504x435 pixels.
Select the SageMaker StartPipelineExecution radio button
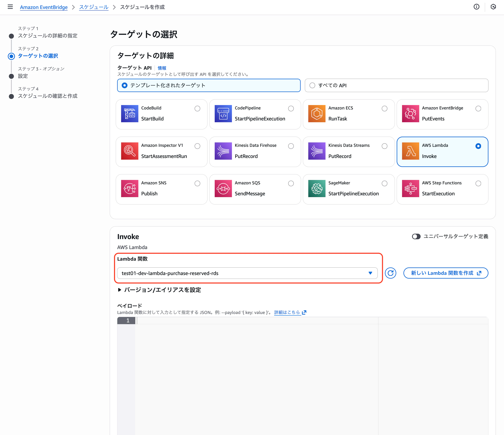tap(384, 183)
